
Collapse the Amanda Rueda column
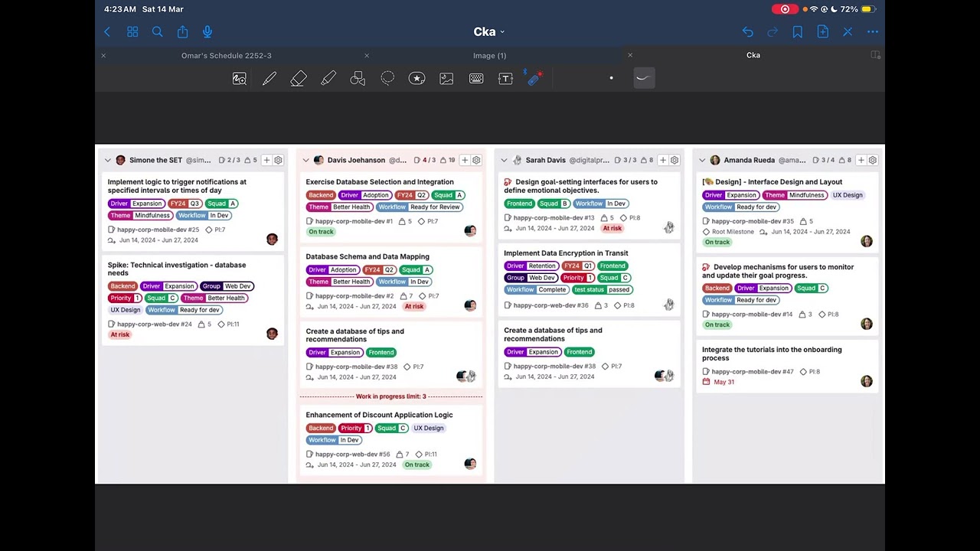(702, 160)
